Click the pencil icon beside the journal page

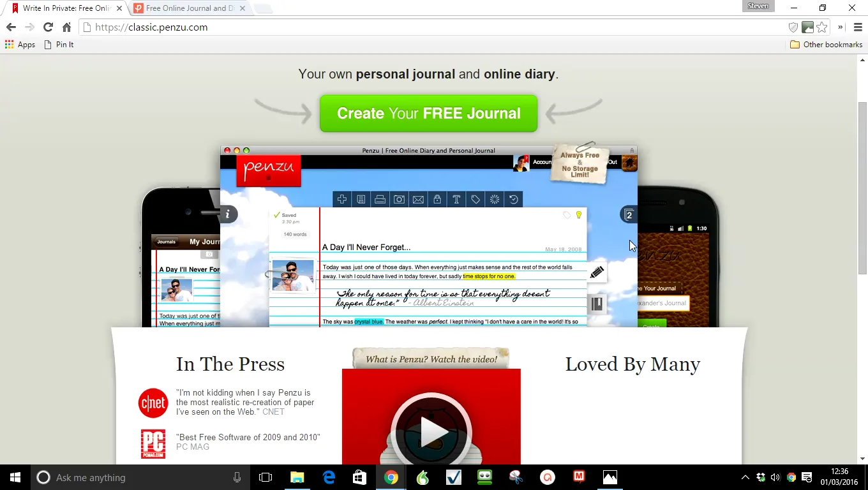597,272
